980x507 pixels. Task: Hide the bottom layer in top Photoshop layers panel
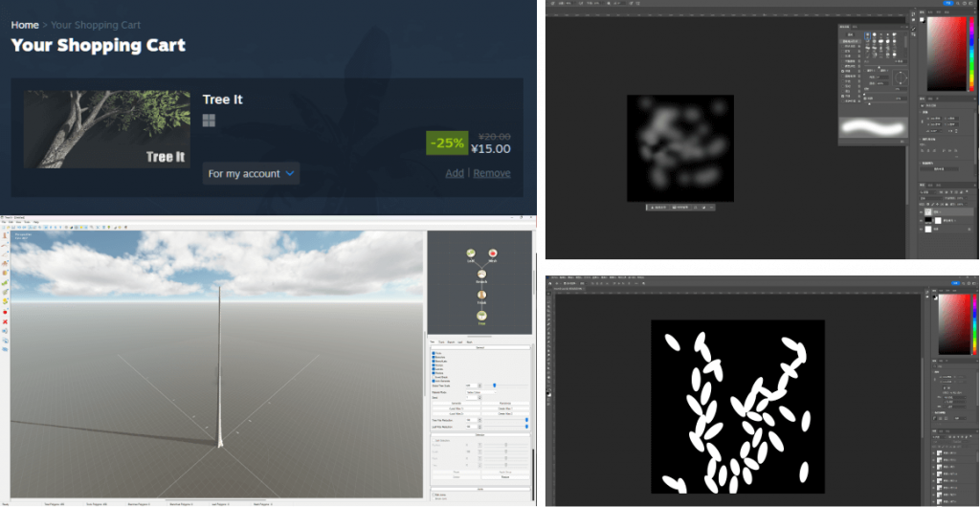[x=923, y=230]
